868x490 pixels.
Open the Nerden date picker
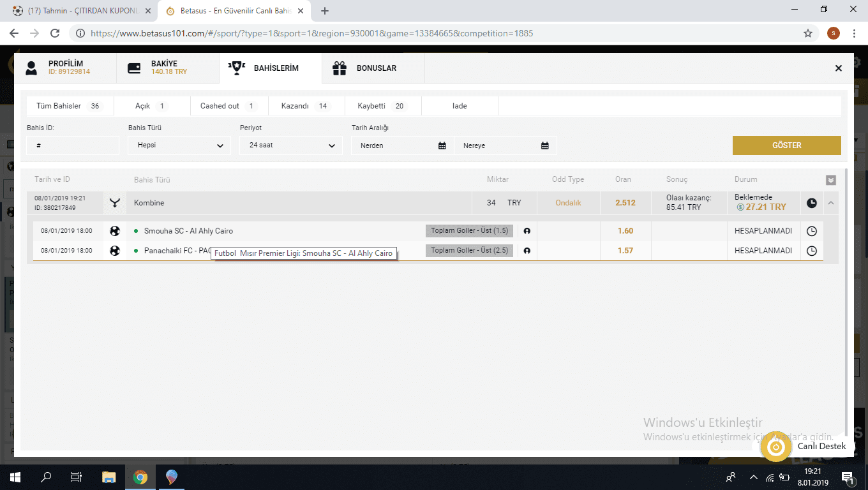coord(402,145)
